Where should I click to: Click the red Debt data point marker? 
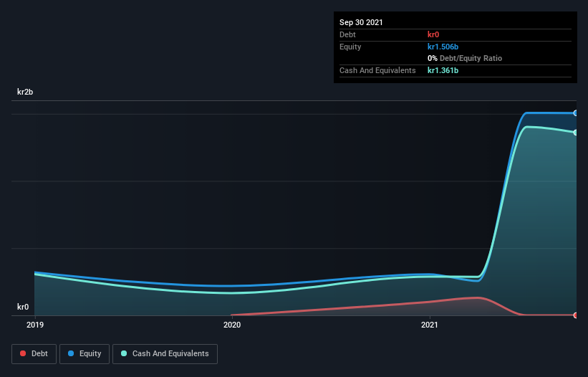pyautogui.click(x=576, y=315)
